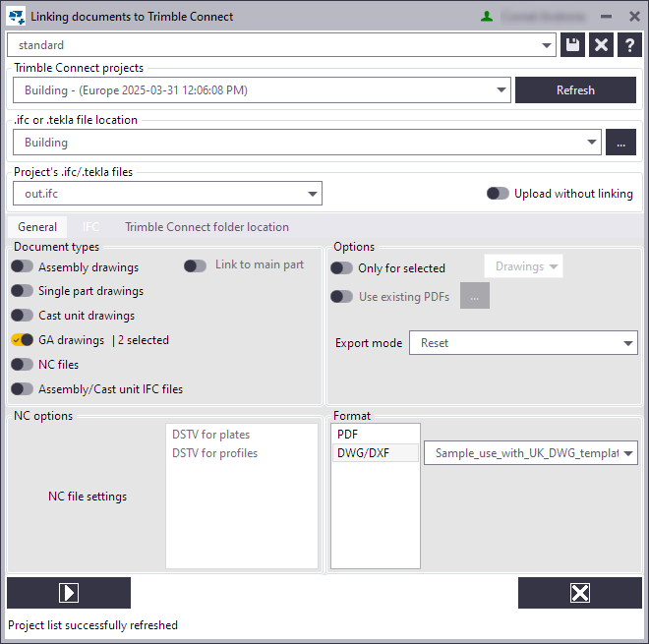Click the play icon button to start linking

click(x=69, y=593)
